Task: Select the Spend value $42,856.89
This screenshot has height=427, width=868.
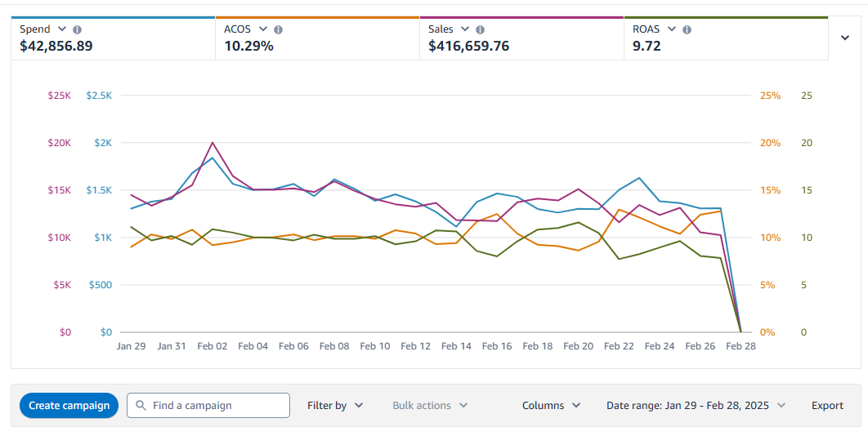Action: point(56,46)
